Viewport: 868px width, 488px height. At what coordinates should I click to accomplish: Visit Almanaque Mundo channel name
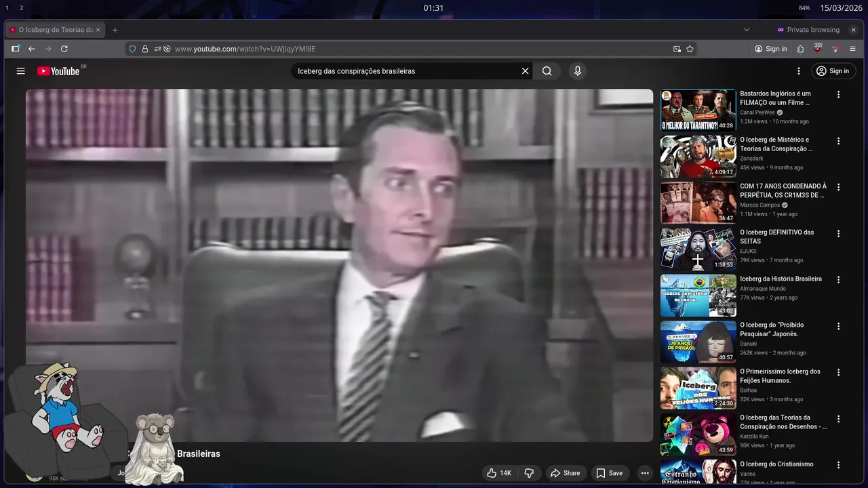click(x=763, y=289)
